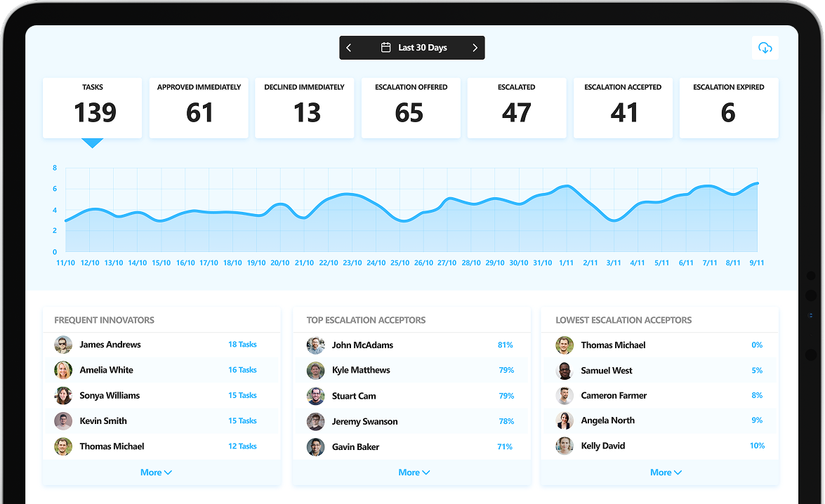Select the name Amelia White
Viewport: 825px width, 504px height.
point(106,370)
